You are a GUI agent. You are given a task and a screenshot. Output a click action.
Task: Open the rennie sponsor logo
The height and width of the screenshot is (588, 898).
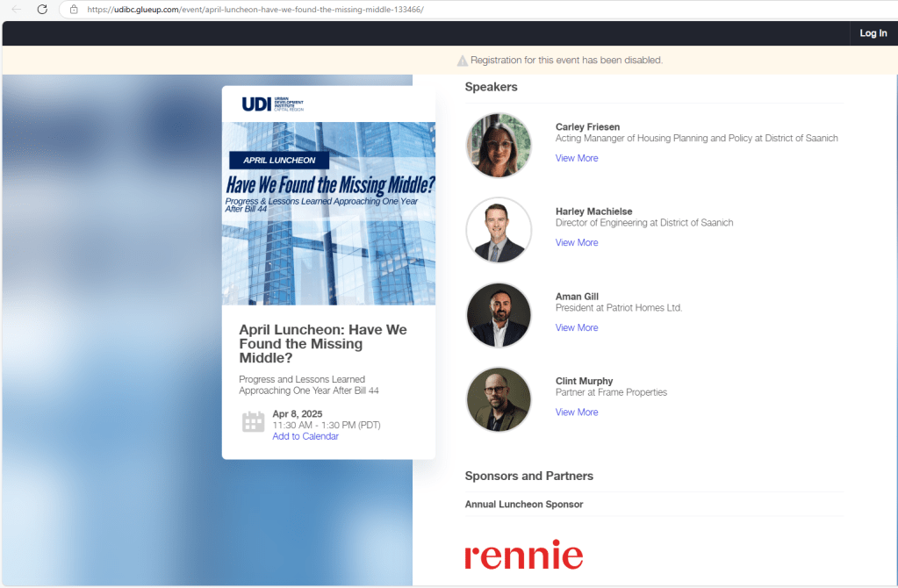pos(523,555)
